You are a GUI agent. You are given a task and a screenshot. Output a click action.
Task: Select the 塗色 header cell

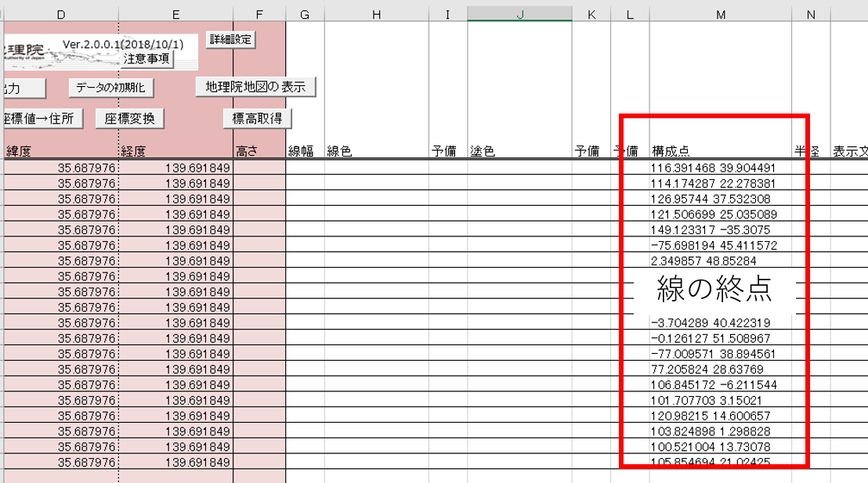tap(520, 151)
